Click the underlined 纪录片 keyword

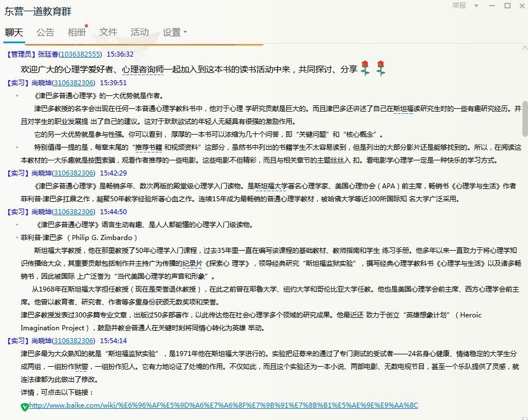pos(192,264)
